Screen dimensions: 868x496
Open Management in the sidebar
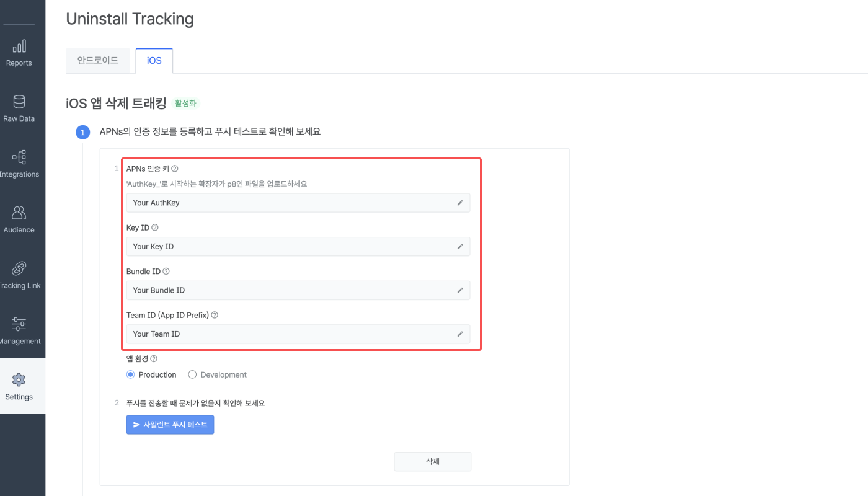pos(19,332)
